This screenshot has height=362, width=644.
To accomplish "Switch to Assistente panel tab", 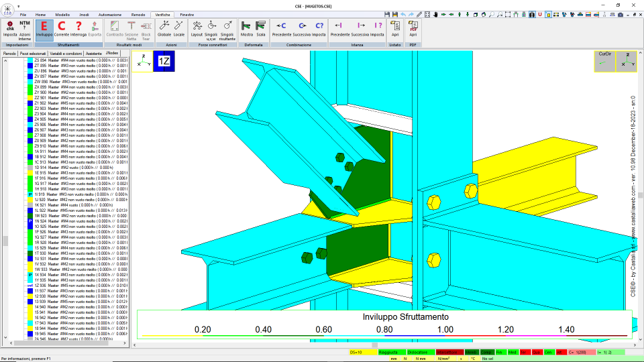I will pos(94,54).
